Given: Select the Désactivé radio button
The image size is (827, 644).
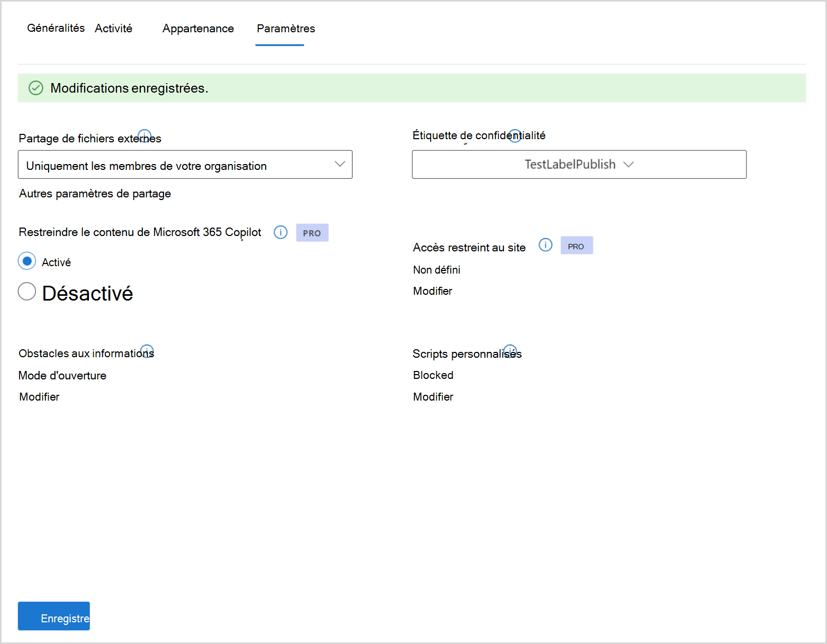Looking at the screenshot, I should [27, 291].
